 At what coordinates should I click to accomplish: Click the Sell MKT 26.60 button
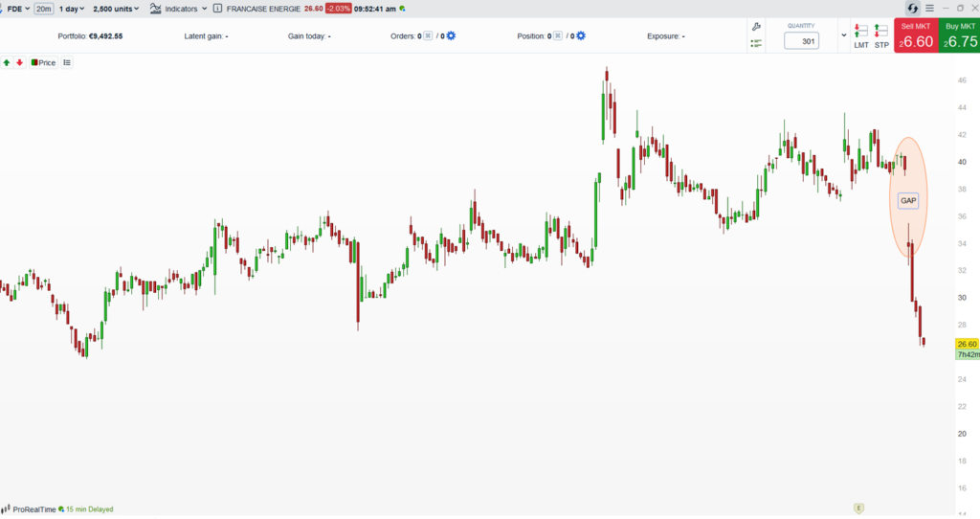point(916,35)
